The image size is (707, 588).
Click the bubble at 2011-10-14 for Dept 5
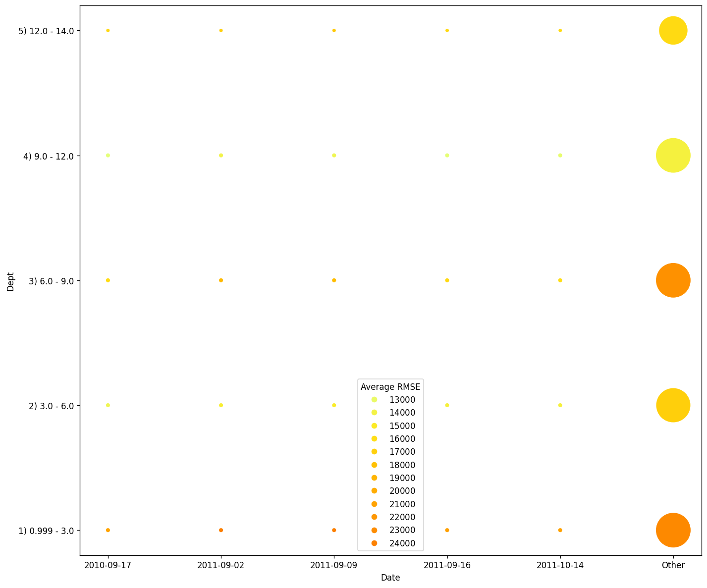click(x=560, y=30)
